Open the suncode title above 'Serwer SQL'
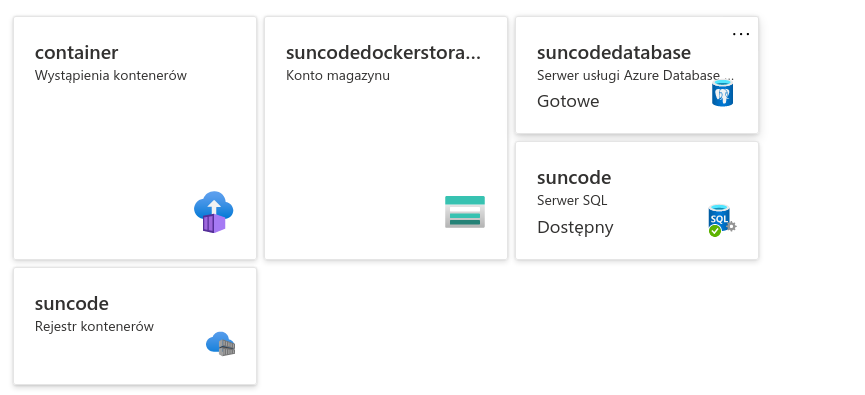 coord(574,178)
